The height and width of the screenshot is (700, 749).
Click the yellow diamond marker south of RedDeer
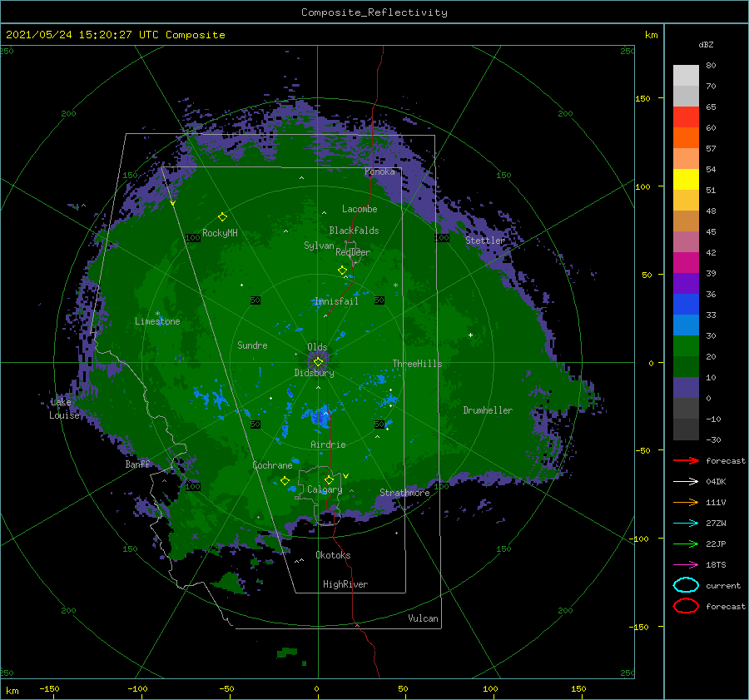[342, 271]
